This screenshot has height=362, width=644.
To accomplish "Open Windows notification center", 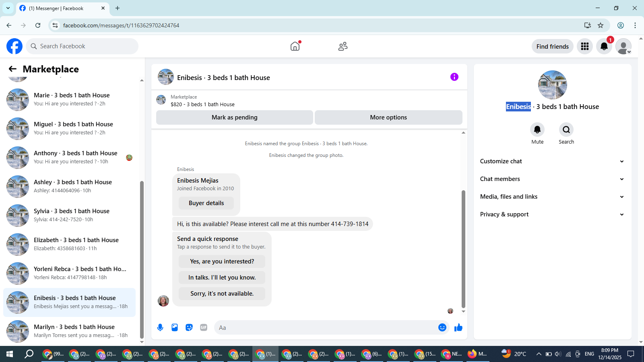I will click(x=631, y=354).
